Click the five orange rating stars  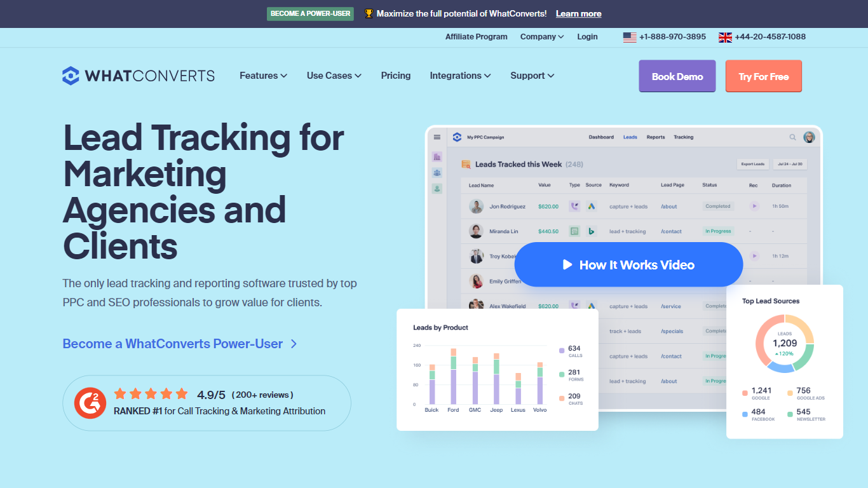pos(151,394)
